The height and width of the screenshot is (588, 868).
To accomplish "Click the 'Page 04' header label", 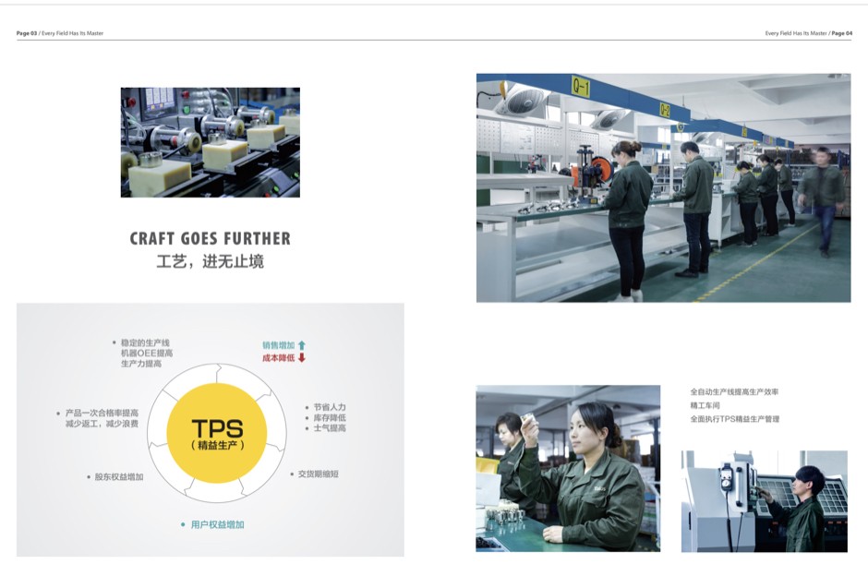I will 841,33.
